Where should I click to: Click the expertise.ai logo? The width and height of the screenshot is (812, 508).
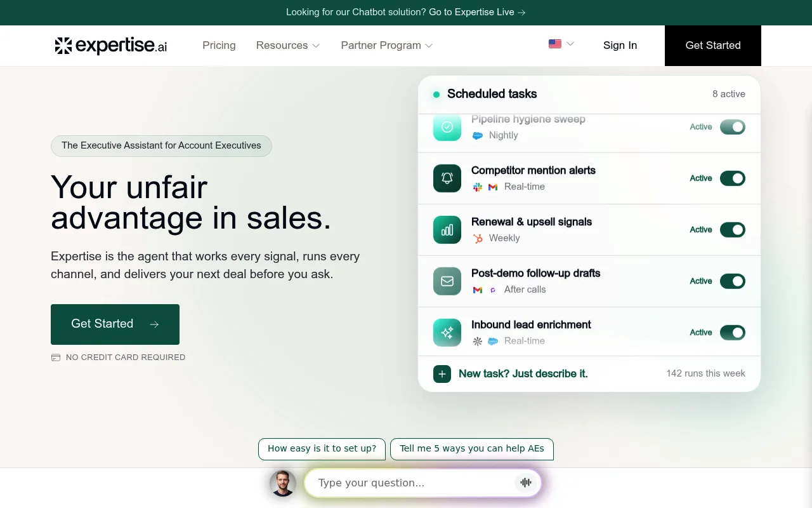111,45
